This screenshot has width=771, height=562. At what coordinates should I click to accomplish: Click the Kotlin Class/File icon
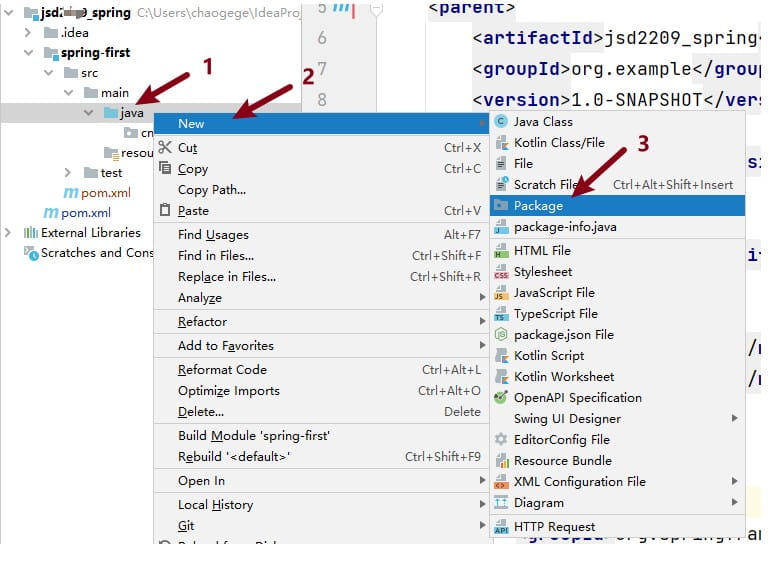501,143
